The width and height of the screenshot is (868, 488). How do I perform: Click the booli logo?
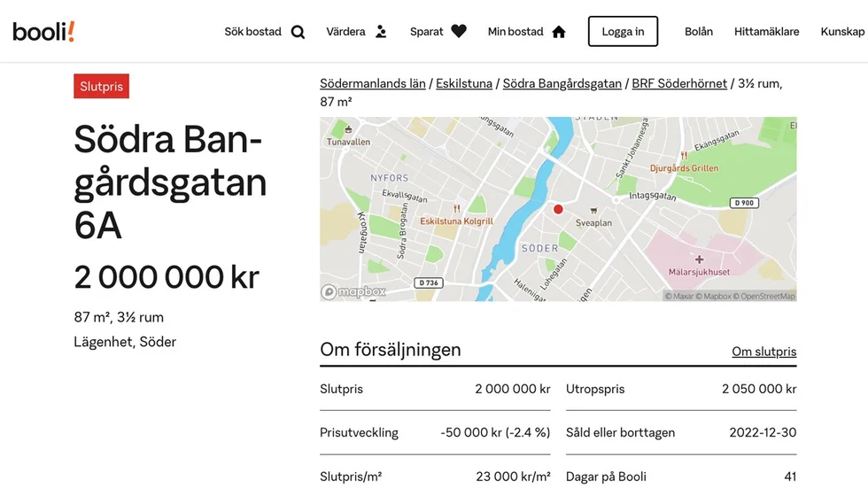[x=43, y=32]
